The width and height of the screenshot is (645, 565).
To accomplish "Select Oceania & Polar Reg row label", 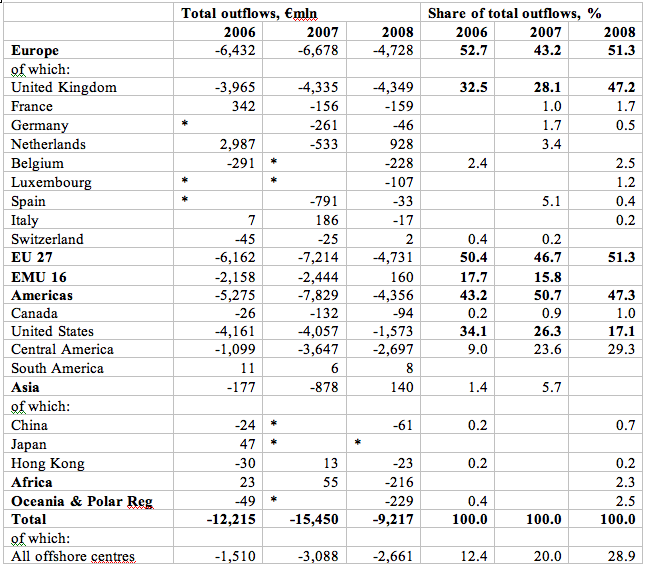I will 82,501.
